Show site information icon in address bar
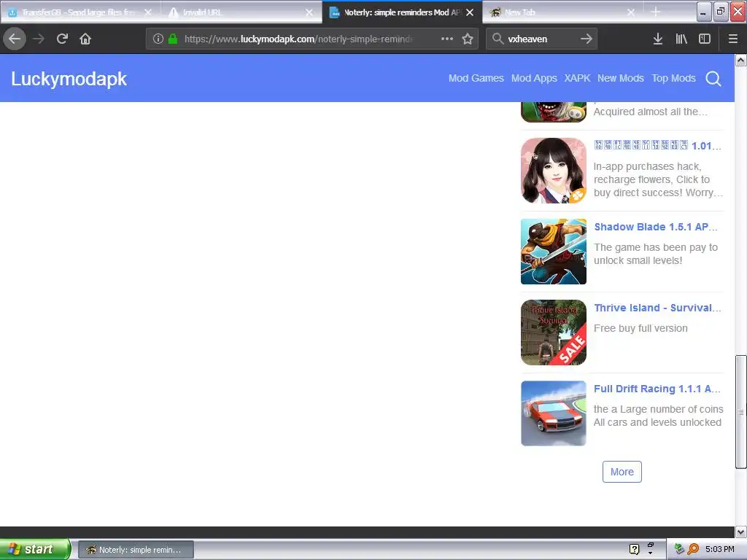747x560 pixels. click(x=158, y=39)
